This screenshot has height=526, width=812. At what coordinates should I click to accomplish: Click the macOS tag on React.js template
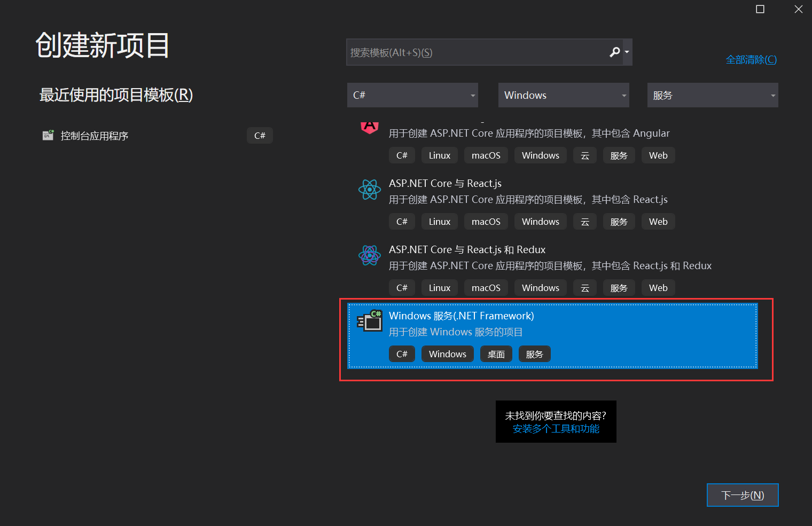pos(486,222)
